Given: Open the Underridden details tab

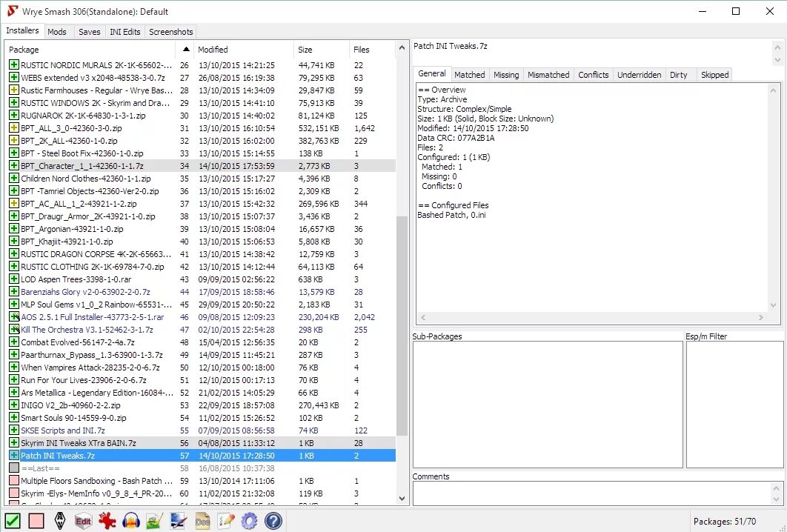Looking at the screenshot, I should (x=639, y=75).
